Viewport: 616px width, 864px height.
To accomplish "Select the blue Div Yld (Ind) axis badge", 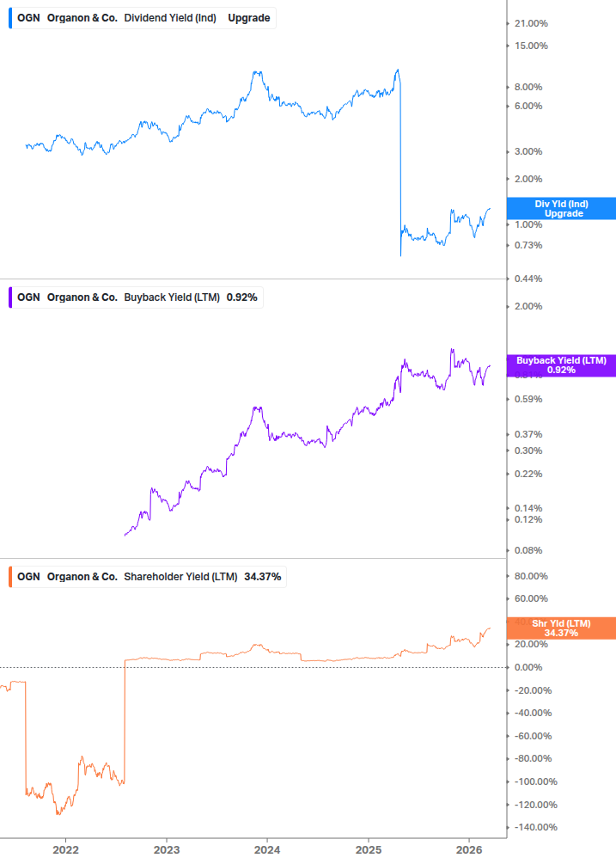I will [560, 208].
